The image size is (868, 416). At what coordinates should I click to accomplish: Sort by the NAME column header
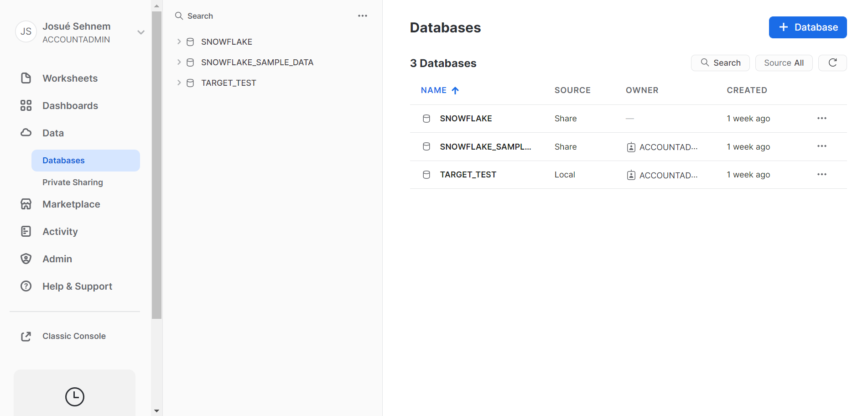click(x=434, y=90)
